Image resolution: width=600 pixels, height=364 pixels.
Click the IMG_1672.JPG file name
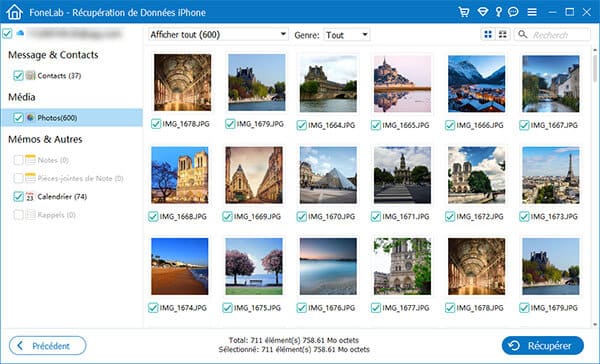tap(479, 217)
